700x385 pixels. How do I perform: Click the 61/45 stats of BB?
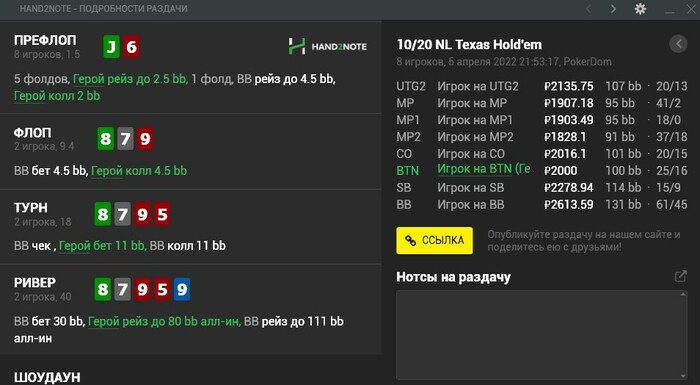pyautogui.click(x=671, y=205)
